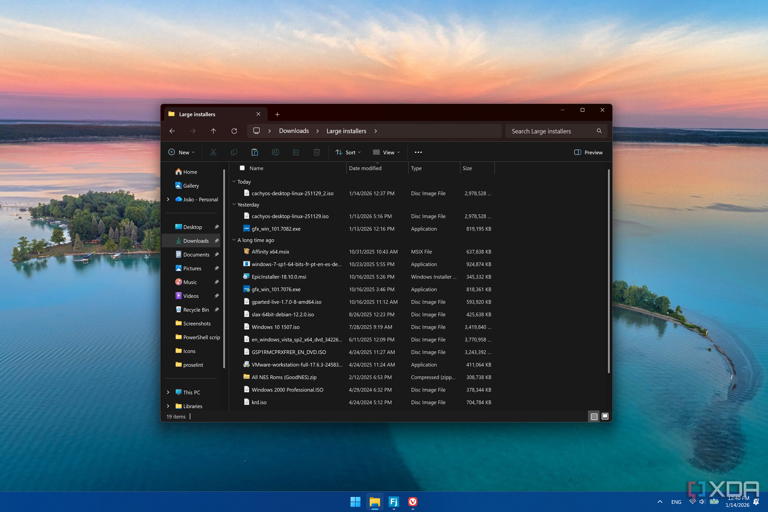Open See more options ellipsis in toolbar
This screenshot has height=512, width=768.
point(418,152)
